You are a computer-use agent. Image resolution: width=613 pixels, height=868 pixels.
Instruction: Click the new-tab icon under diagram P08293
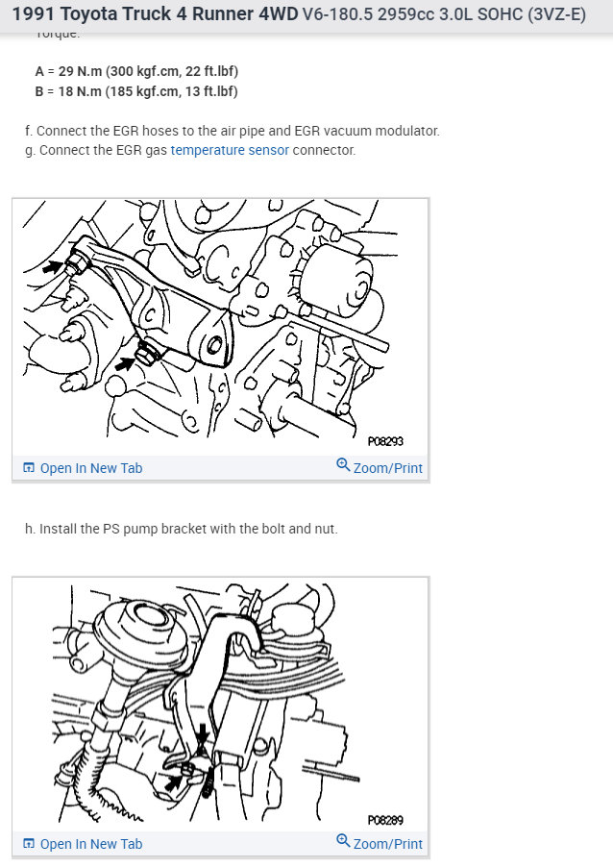(29, 468)
